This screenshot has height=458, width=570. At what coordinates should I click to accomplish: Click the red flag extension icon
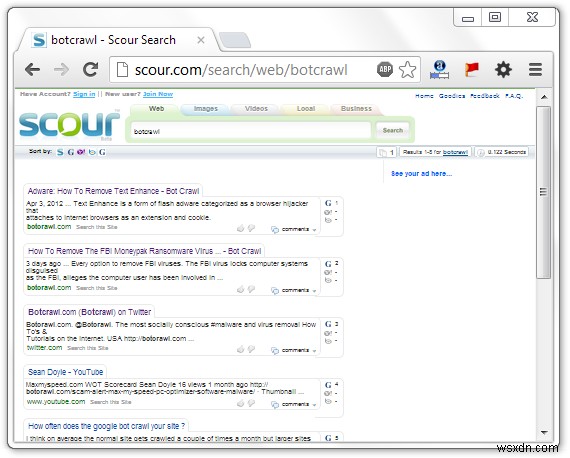click(x=471, y=69)
